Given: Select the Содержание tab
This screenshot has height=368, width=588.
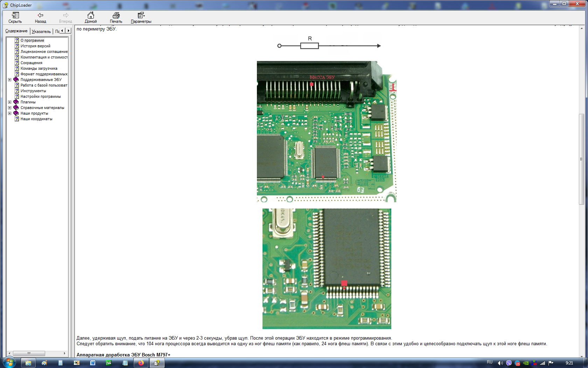Looking at the screenshot, I should pos(16,31).
